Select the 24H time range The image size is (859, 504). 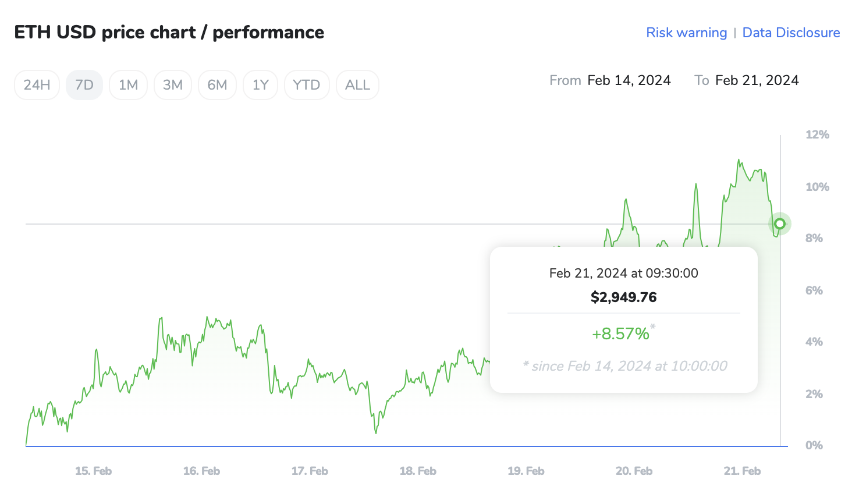coord(37,84)
